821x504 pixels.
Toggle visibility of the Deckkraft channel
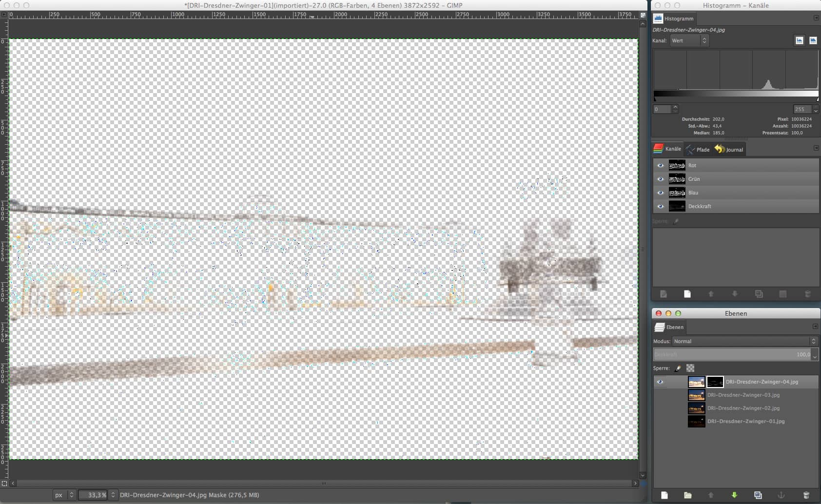(661, 206)
